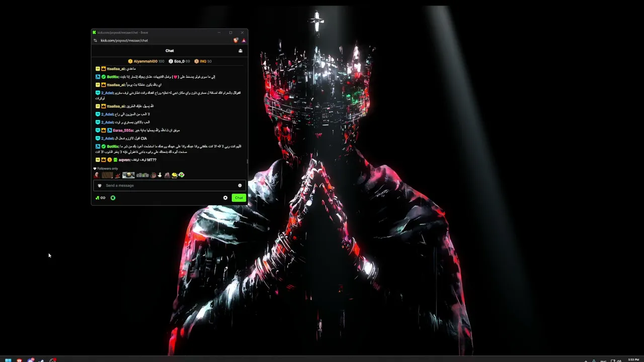Click the INQ leaderboard name

[203, 61]
